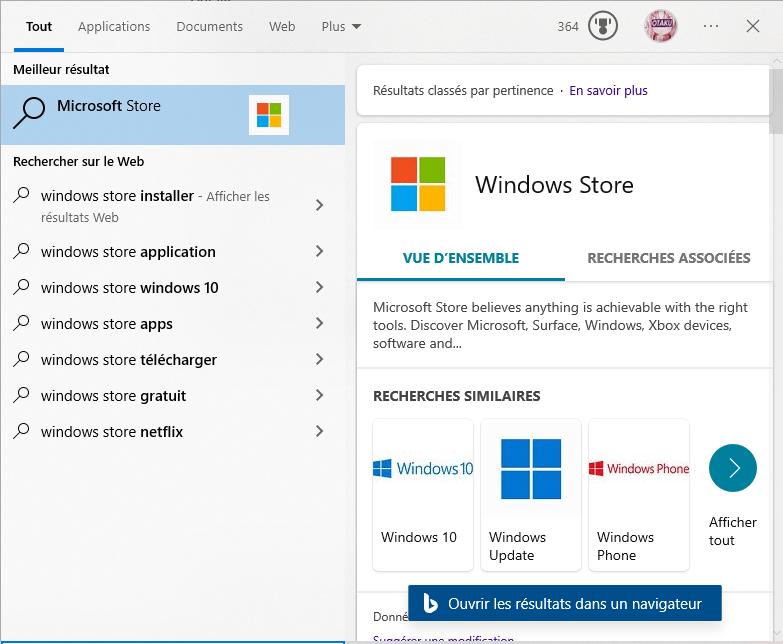Click search icon next to windows store installer
Image resolution: width=783 pixels, height=644 pixels.
click(x=21, y=195)
